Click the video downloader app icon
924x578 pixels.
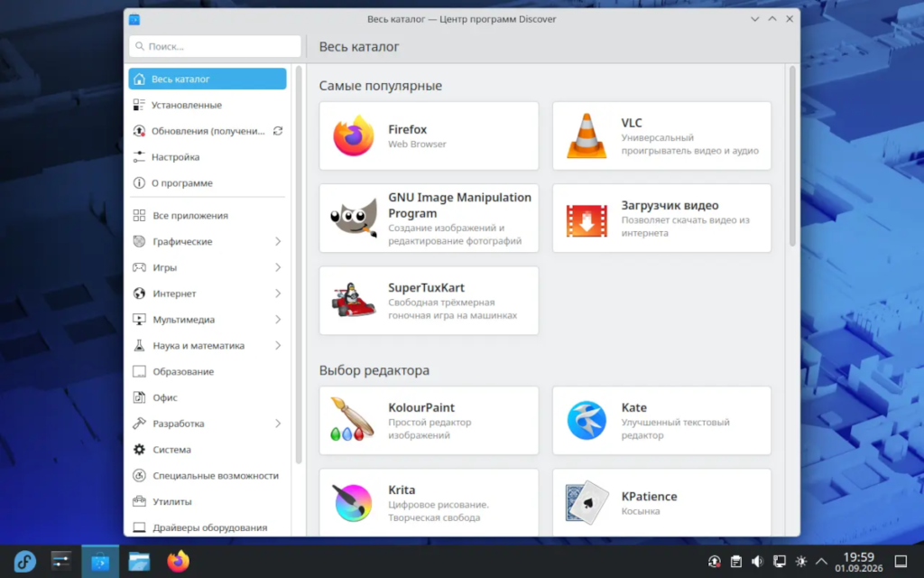coord(587,219)
